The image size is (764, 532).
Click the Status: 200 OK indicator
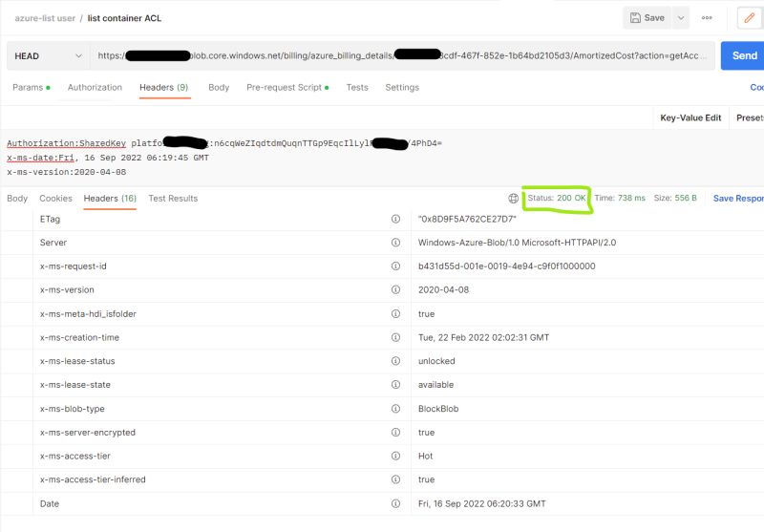pos(557,199)
